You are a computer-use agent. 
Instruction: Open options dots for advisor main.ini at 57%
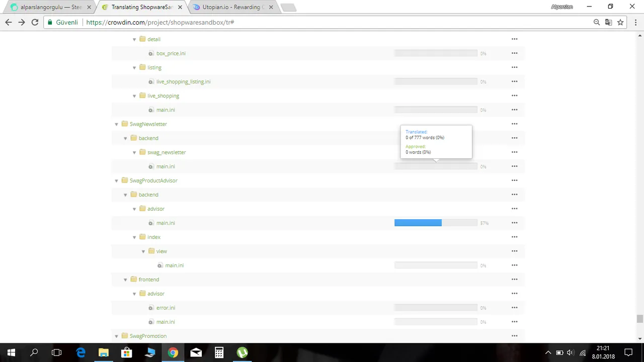coord(514,223)
